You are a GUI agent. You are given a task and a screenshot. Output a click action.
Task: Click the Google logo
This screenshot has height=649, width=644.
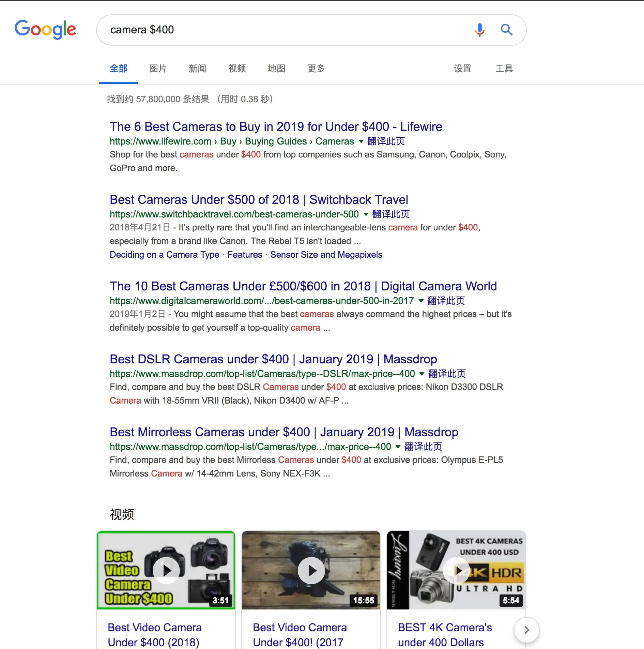(x=45, y=29)
